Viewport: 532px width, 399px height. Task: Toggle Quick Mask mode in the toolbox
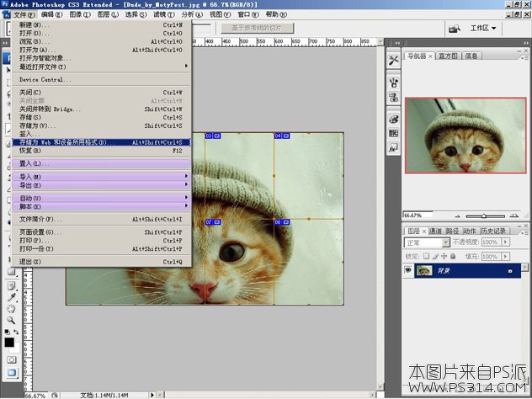coord(11,359)
